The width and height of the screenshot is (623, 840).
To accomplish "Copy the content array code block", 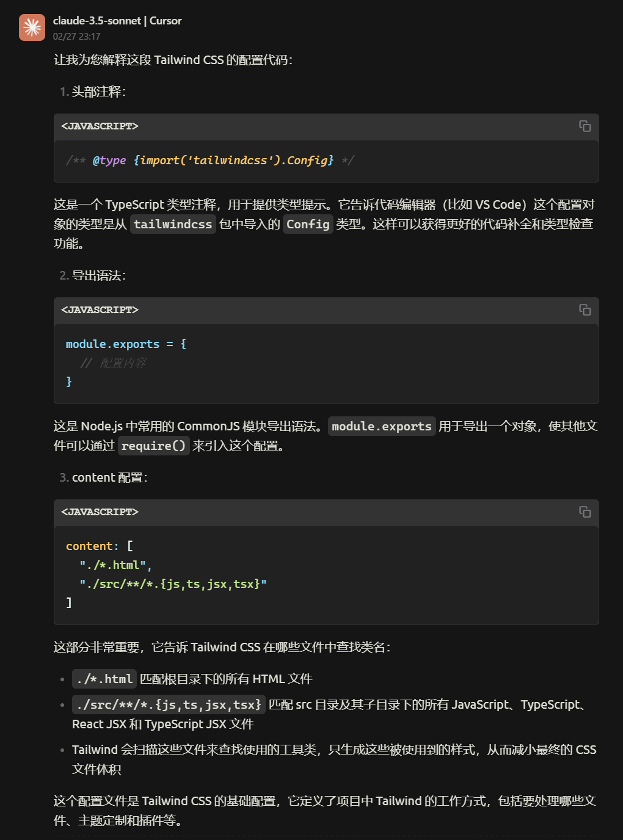I will click(x=585, y=512).
